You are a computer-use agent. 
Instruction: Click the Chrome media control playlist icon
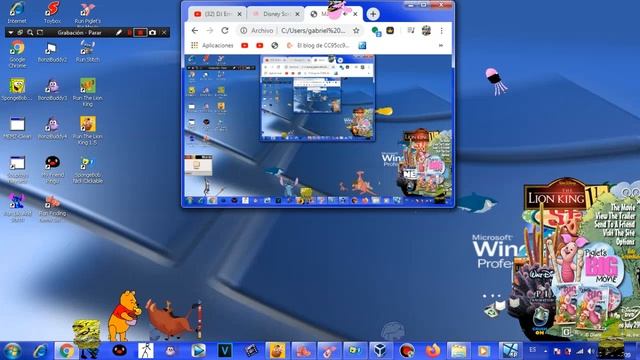pyautogui.click(x=411, y=31)
